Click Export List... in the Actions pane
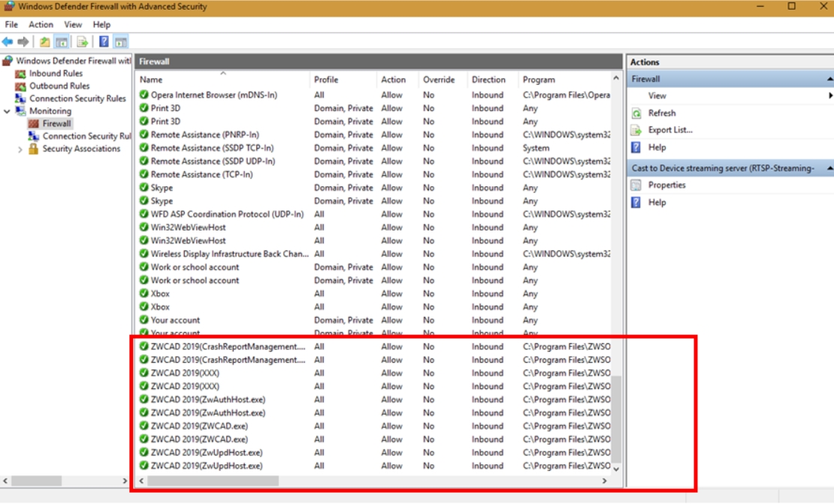 tap(670, 130)
